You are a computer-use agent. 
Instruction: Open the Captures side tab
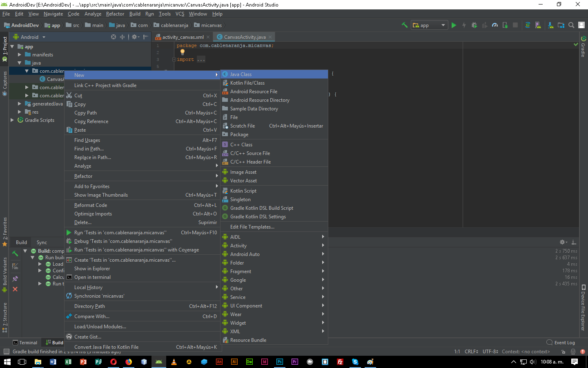5,83
